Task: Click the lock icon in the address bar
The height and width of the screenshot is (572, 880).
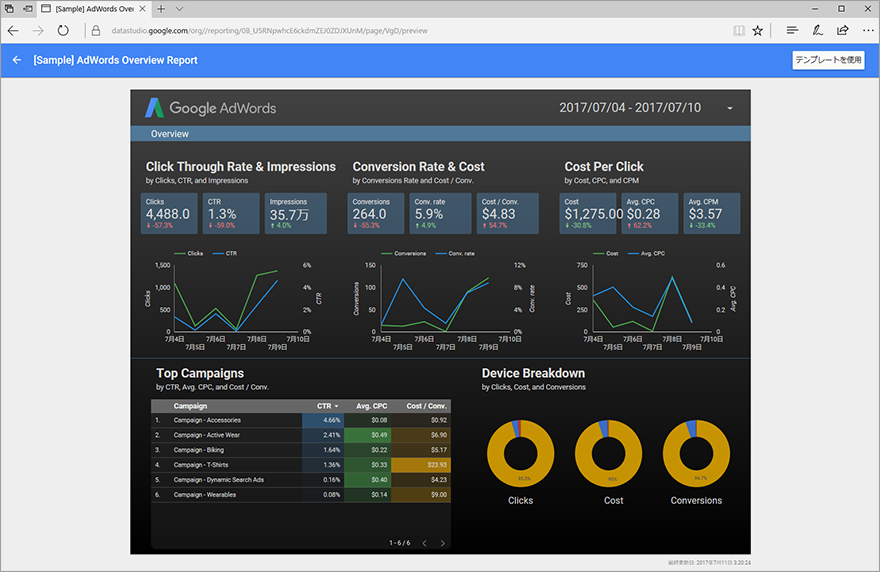Action: tap(96, 31)
